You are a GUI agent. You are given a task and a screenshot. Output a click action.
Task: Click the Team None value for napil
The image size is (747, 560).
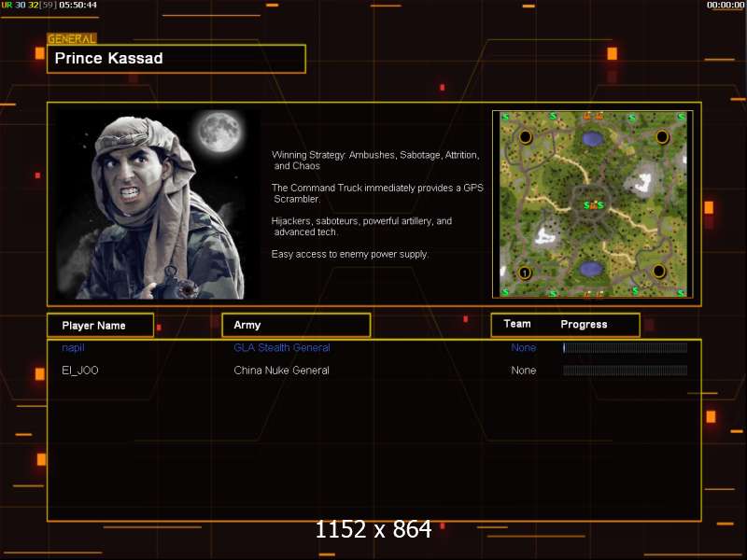pos(524,347)
